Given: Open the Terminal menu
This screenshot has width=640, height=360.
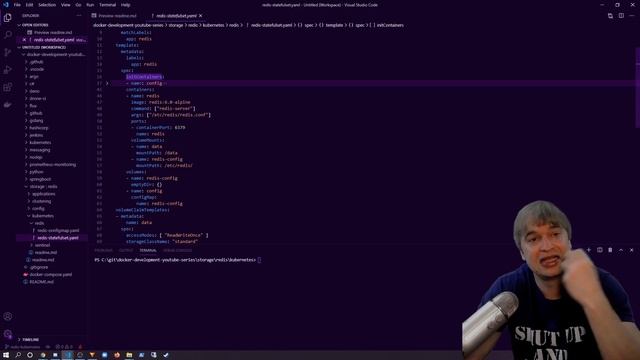Looking at the screenshot, I should tap(107, 5).
